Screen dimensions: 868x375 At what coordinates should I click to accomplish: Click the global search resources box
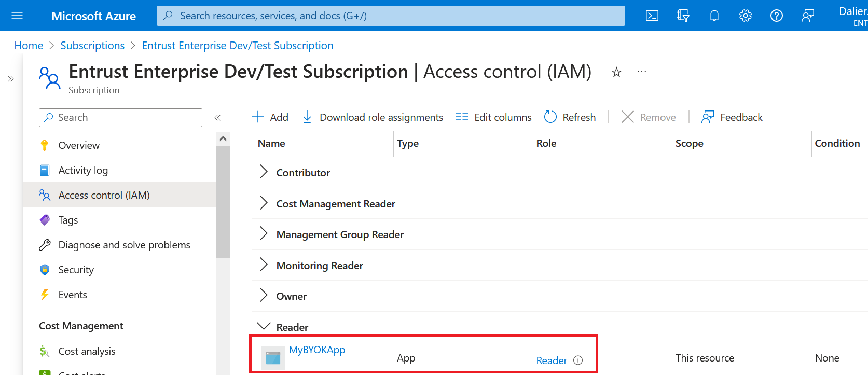(x=391, y=16)
